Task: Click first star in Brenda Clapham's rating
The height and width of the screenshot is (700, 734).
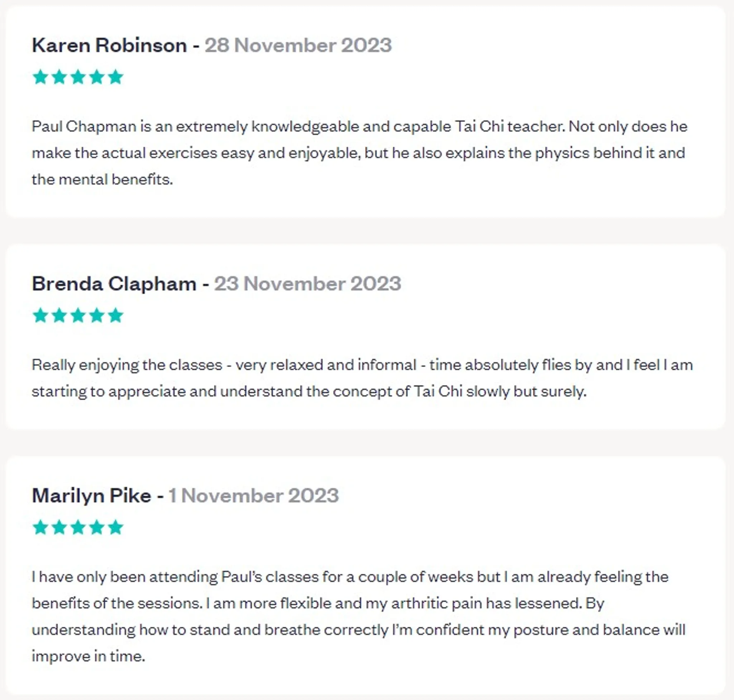Action: pyautogui.click(x=40, y=316)
